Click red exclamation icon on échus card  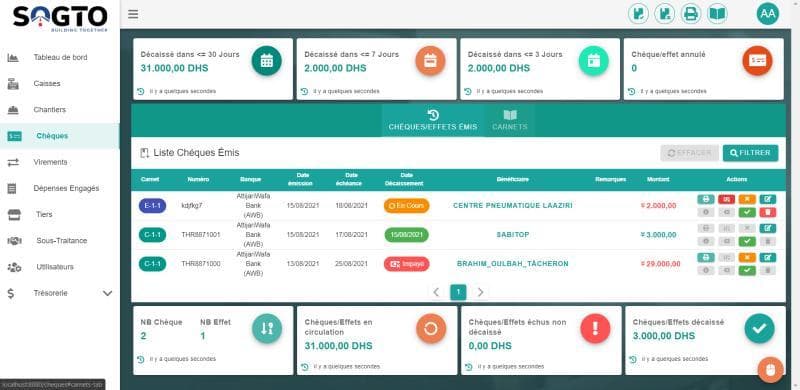point(595,328)
